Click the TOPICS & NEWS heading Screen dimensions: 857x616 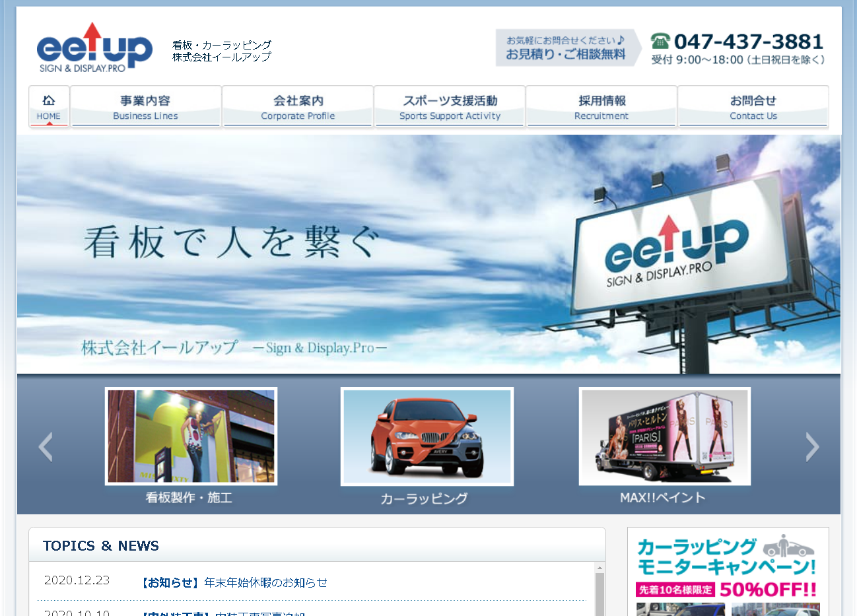pos(101,546)
